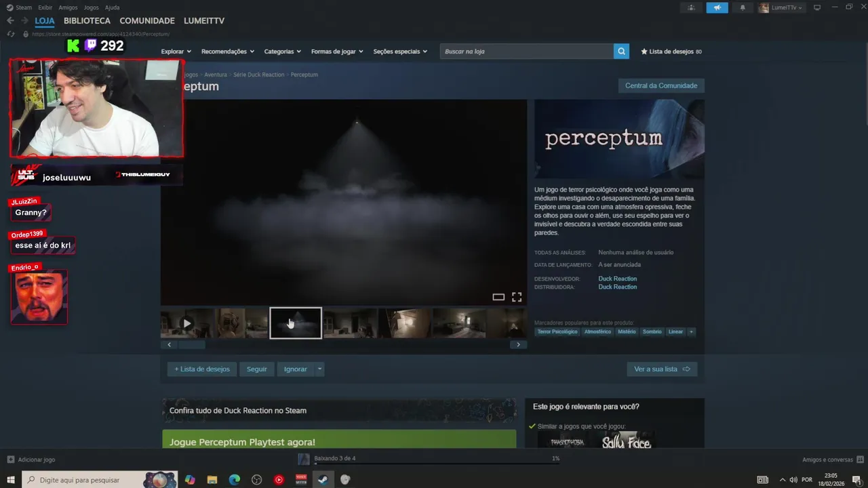Image resolution: width=868 pixels, height=488 pixels.
Task: Open the LUMEITTV profile tab
Action: (x=204, y=21)
